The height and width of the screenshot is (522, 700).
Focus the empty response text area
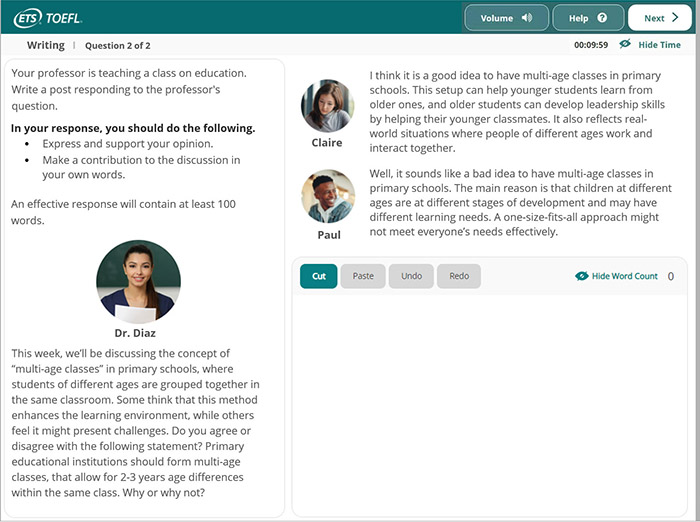point(489,400)
